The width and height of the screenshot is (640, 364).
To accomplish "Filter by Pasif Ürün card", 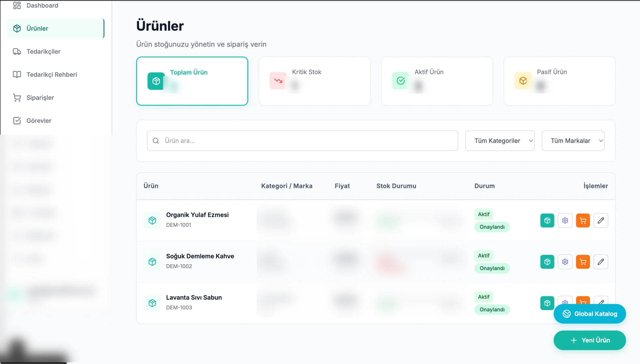I will coord(559,81).
